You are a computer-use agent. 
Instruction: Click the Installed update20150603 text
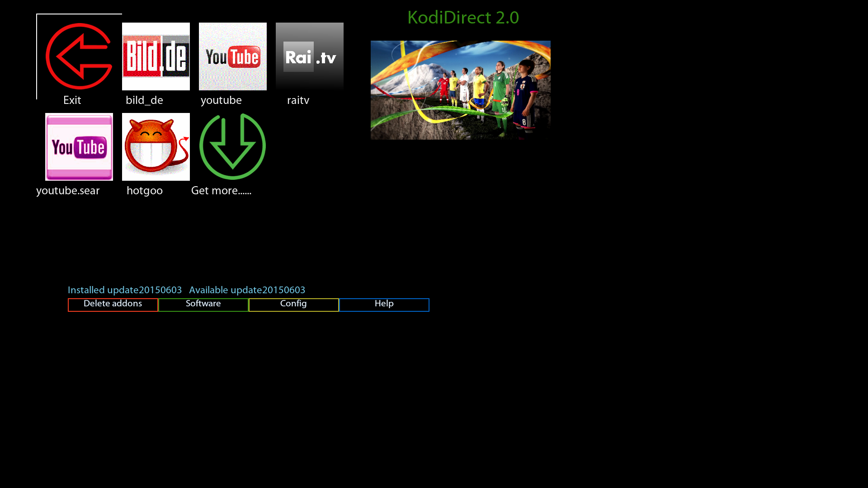pos(125,291)
